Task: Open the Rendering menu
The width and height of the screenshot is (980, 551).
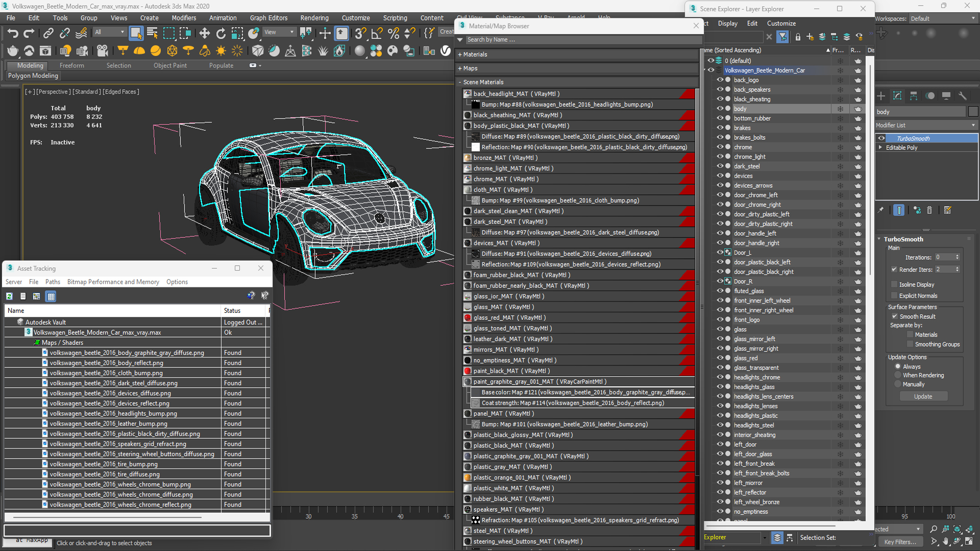Action: pyautogui.click(x=314, y=18)
